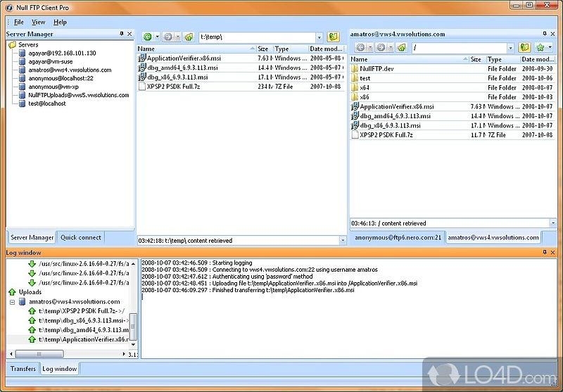Collapse the amatros@vws4.vwsolutions.com uploads node
The width and height of the screenshot is (563, 392).
(13, 302)
